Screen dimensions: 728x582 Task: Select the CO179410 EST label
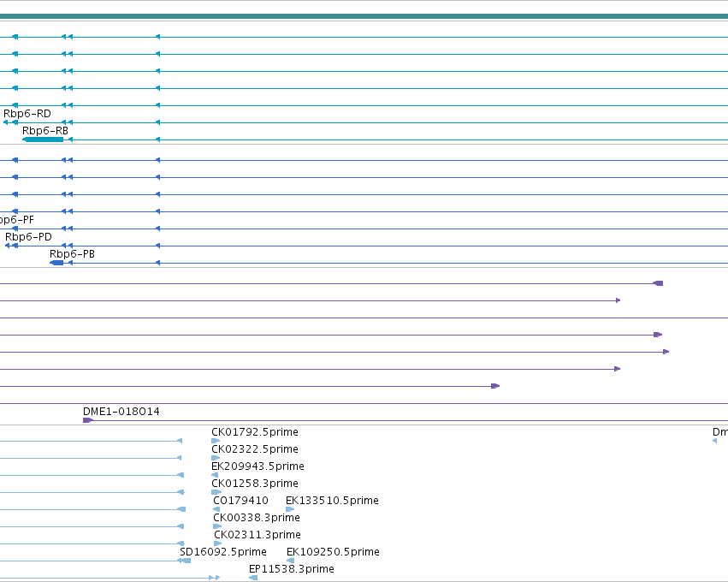point(240,501)
